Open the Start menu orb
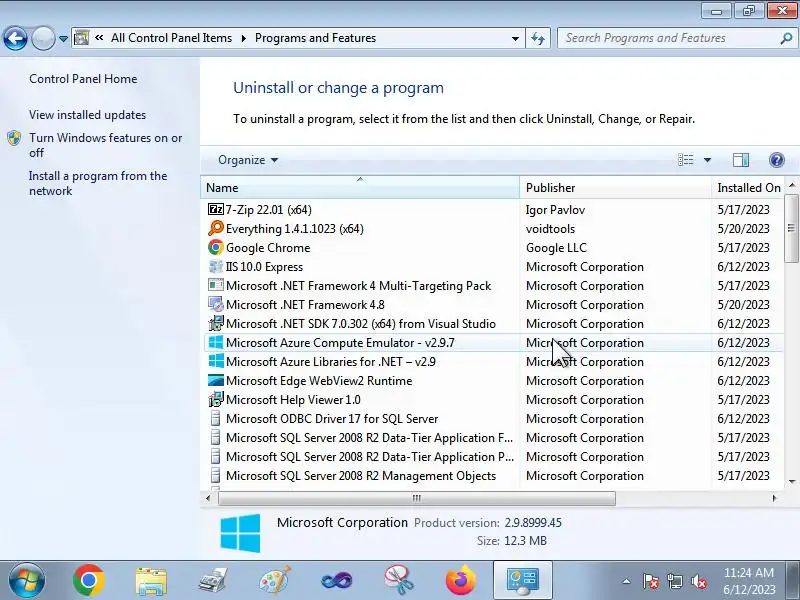The height and width of the screenshot is (600, 800). click(26, 581)
